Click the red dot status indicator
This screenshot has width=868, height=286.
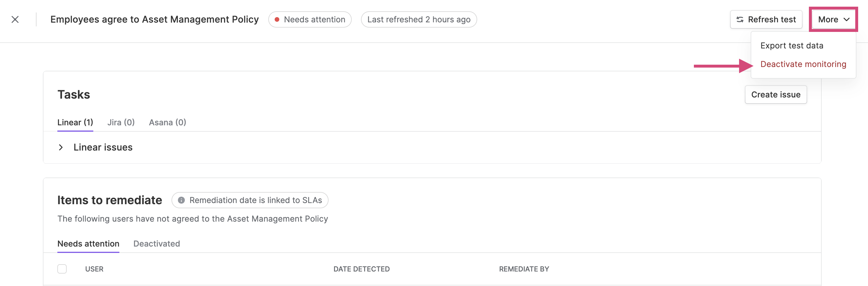(277, 19)
